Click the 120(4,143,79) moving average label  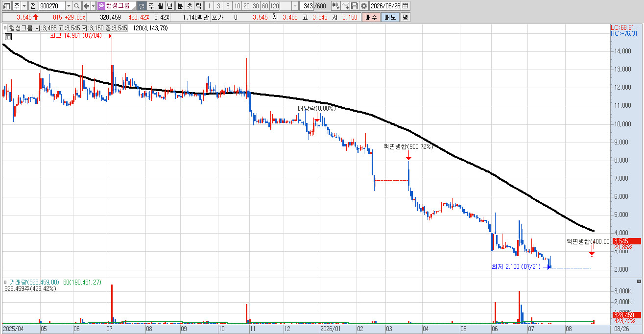tap(150, 28)
